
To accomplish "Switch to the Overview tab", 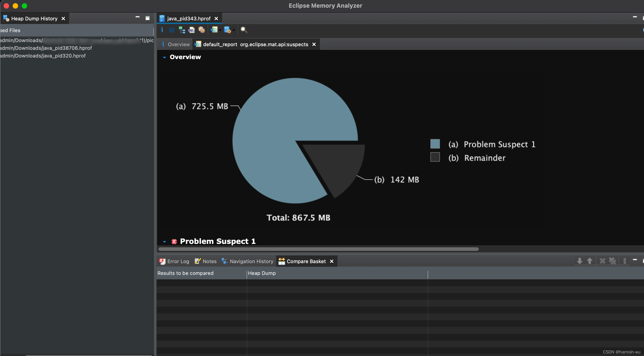I will click(x=176, y=44).
